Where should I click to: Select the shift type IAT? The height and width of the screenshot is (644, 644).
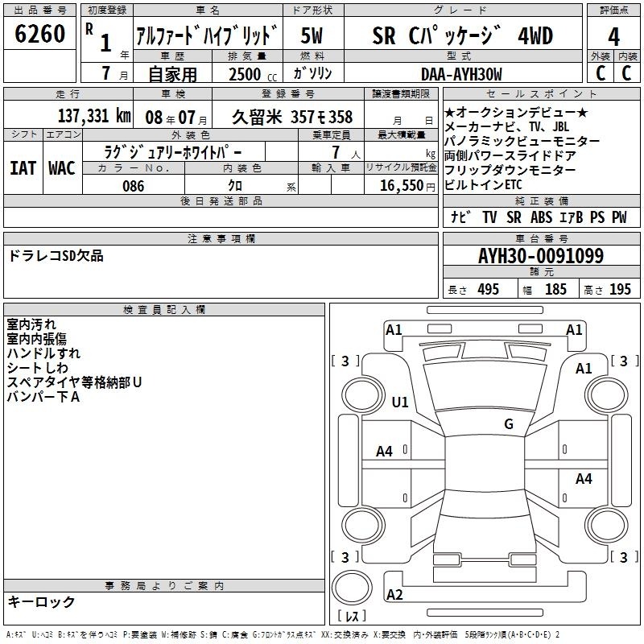tap(23, 168)
